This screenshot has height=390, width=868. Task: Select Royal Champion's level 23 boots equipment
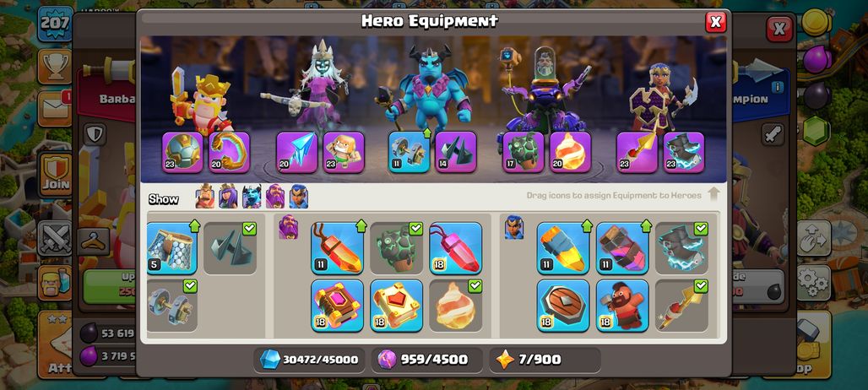tap(684, 152)
